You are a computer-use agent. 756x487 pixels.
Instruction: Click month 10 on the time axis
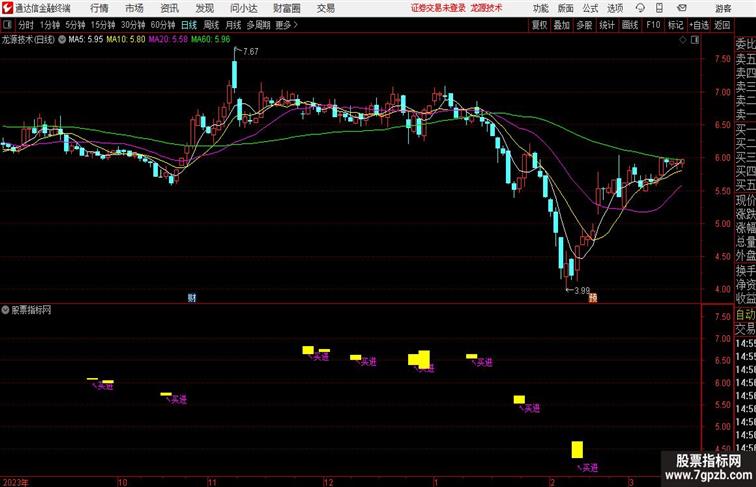122,482
